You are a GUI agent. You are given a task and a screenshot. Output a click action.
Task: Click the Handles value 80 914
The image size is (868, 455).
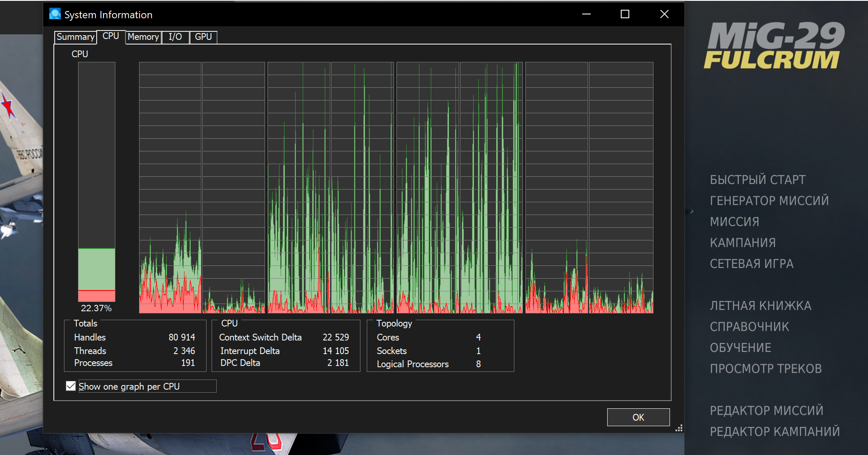[x=182, y=337]
